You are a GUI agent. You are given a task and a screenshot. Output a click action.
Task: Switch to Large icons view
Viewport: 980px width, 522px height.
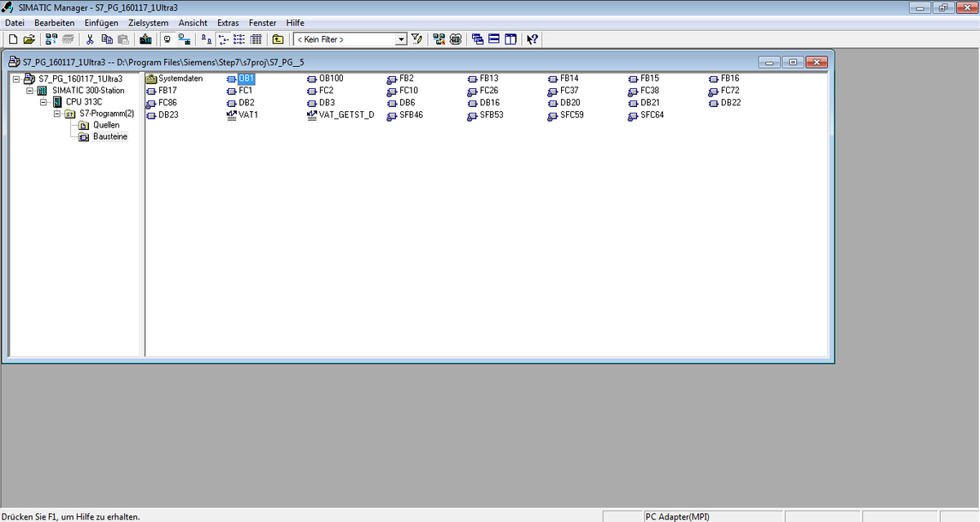click(205, 39)
